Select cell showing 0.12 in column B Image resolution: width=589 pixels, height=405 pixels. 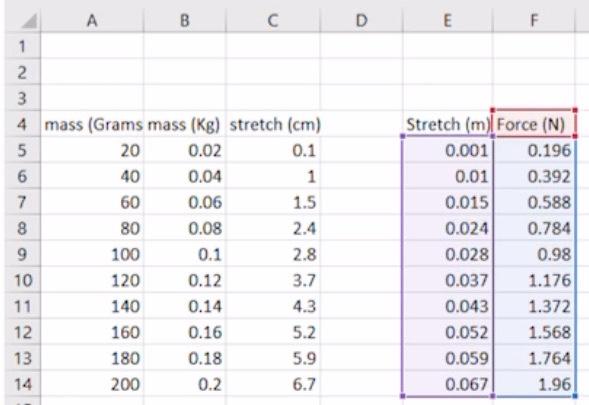click(x=184, y=280)
